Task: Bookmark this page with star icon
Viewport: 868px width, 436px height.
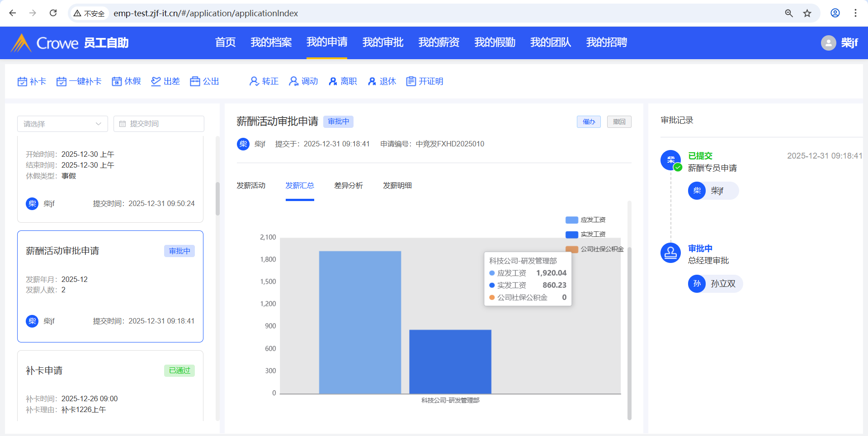Action: click(807, 13)
